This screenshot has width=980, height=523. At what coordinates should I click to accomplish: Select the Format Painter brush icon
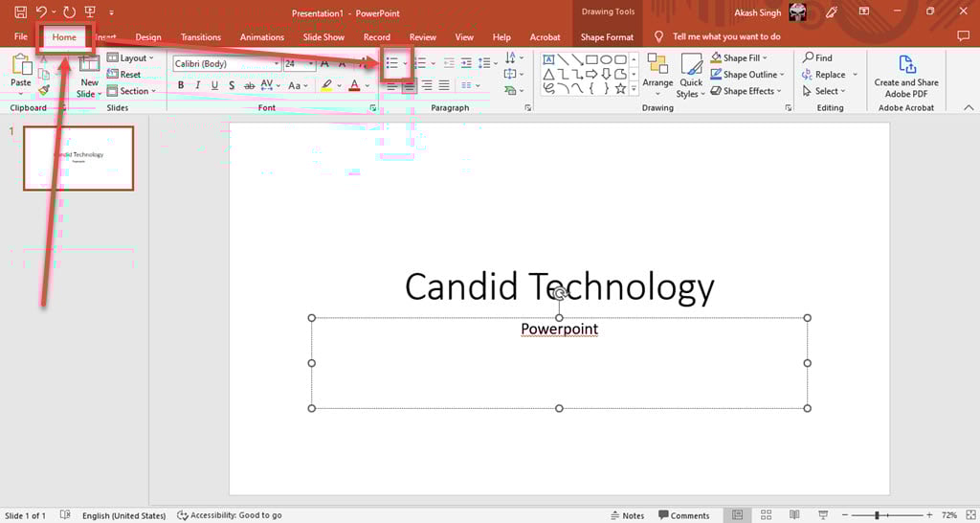click(x=44, y=91)
